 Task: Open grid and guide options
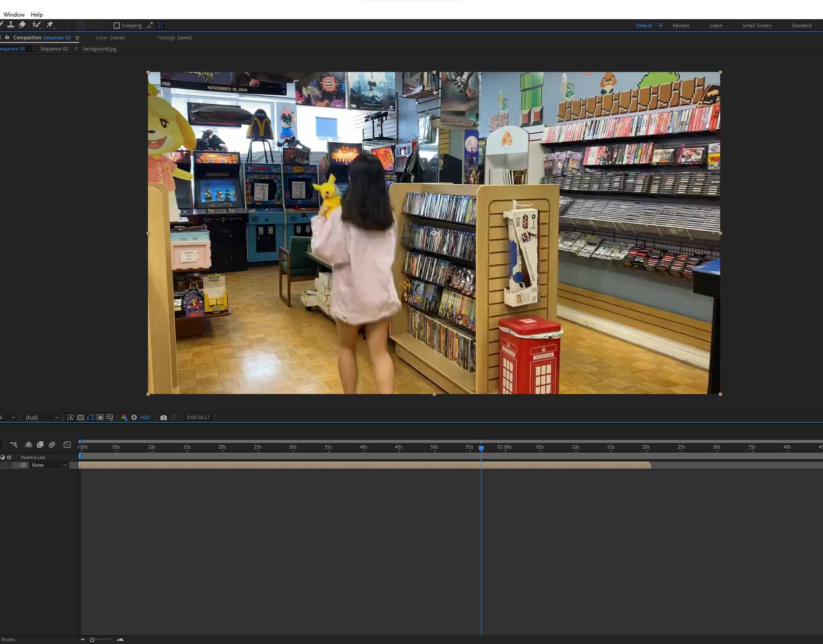[110, 417]
